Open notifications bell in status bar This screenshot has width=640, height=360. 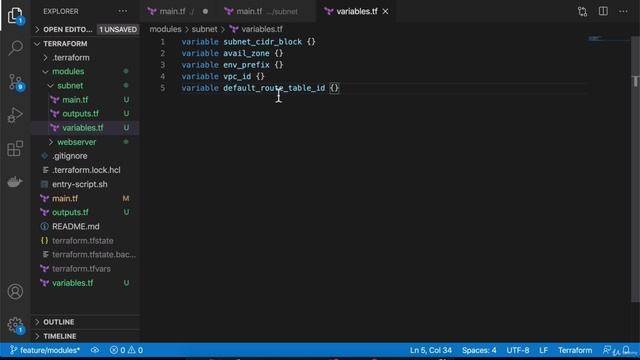click(626, 350)
